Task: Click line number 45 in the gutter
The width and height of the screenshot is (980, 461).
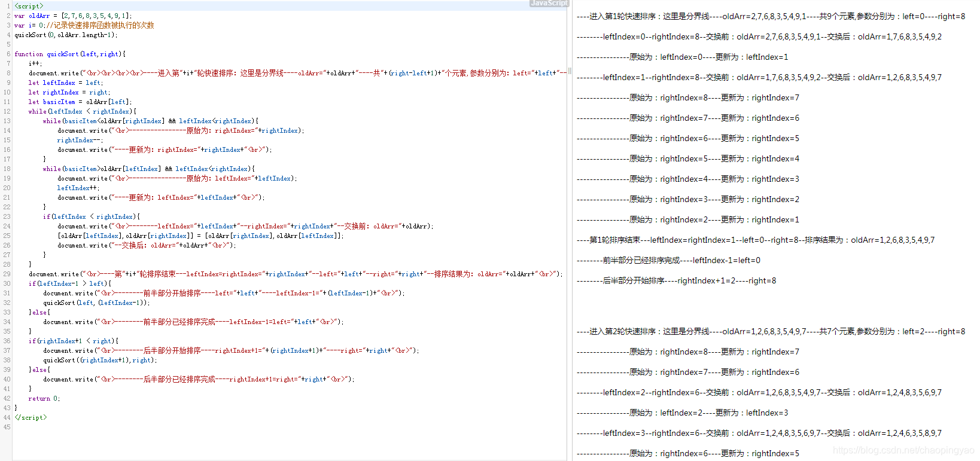Action: (7, 427)
